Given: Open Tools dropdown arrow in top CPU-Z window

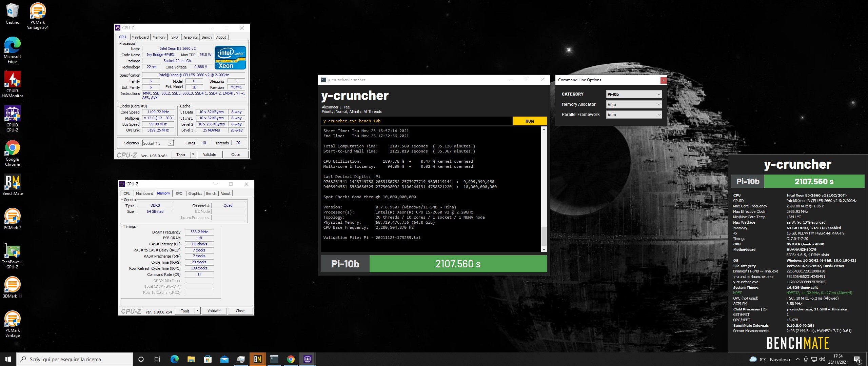Looking at the screenshot, I should 193,155.
